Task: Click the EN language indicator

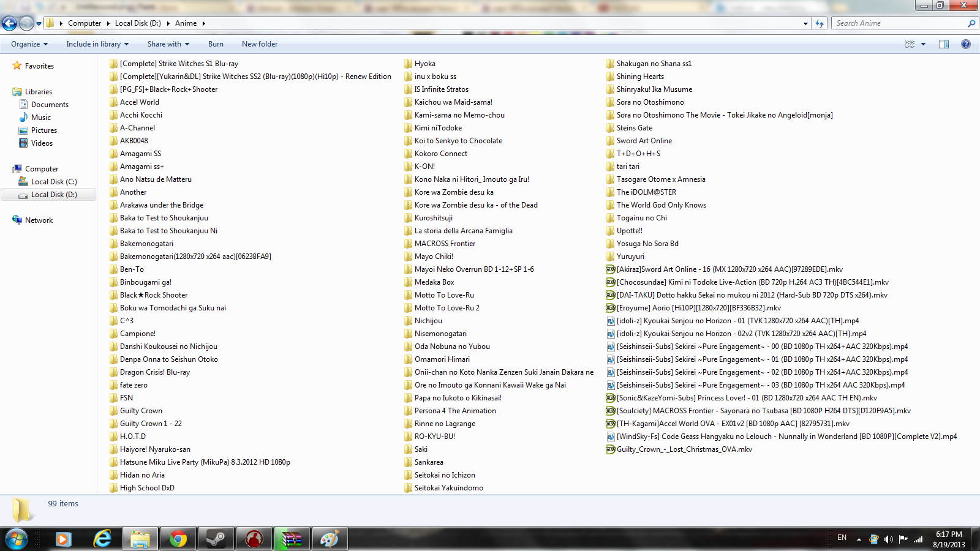Action: point(842,538)
